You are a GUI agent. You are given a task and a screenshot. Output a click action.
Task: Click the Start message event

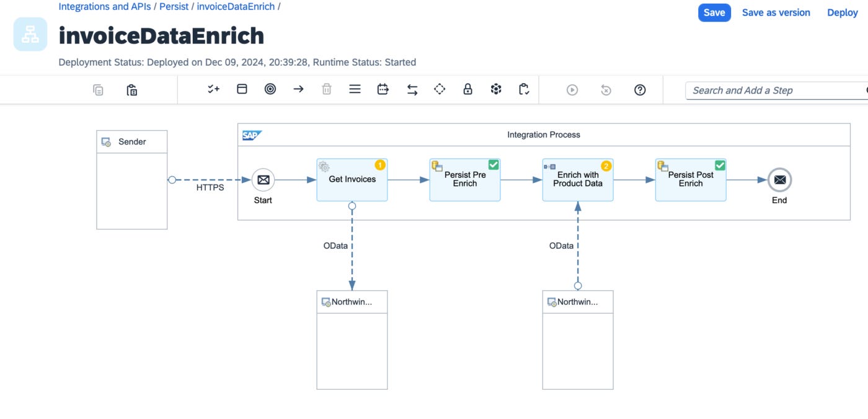coord(263,180)
